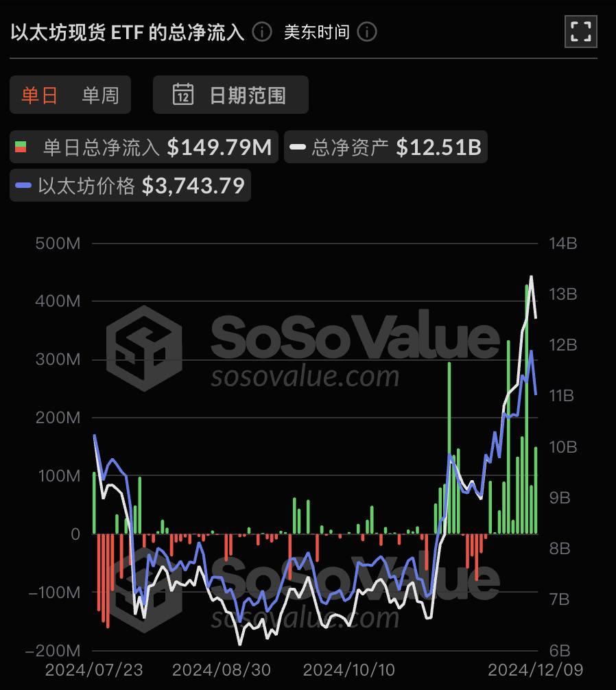Click the 2024/10/10 x-axis date label
Viewport: 616px width, 690px height.
click(349, 670)
